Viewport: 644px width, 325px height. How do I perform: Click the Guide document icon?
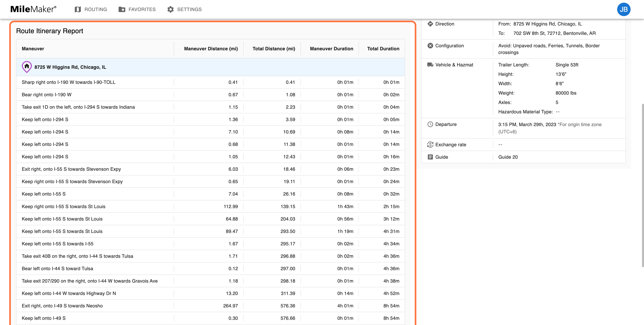click(430, 157)
